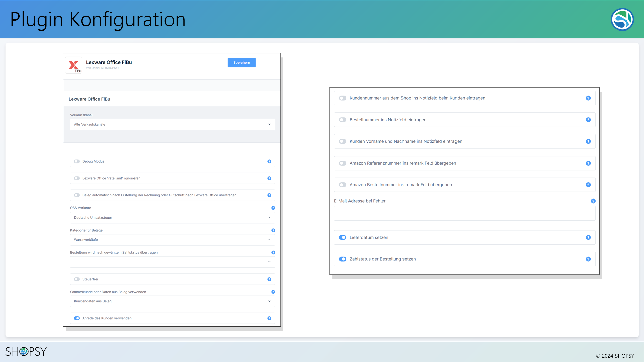This screenshot has height=362, width=644.
Task: Open help for Debug Modus
Action: pyautogui.click(x=269, y=162)
